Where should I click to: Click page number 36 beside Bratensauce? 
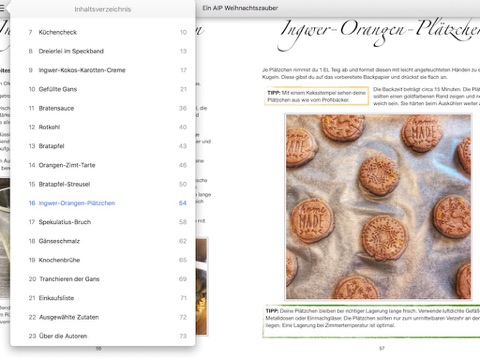point(183,108)
